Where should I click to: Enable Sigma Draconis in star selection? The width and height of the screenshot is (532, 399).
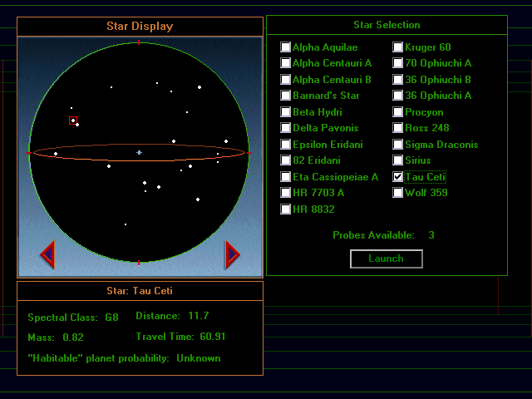click(398, 145)
